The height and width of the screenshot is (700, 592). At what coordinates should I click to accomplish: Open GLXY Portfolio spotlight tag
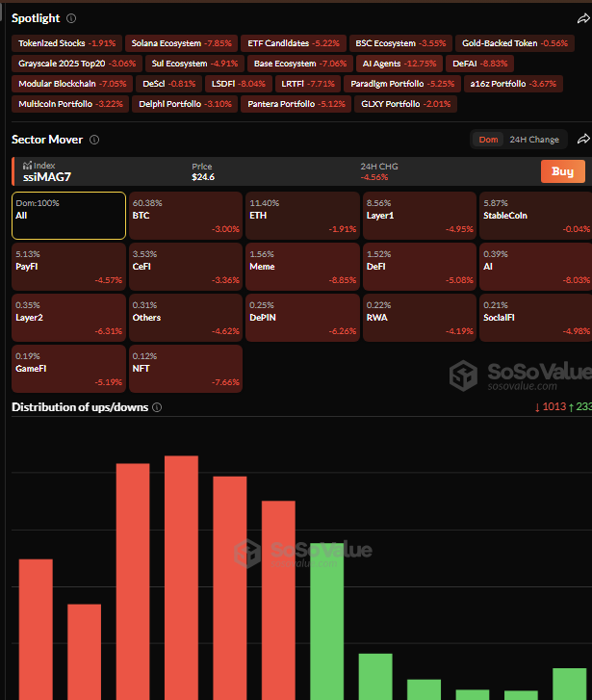[x=405, y=104]
